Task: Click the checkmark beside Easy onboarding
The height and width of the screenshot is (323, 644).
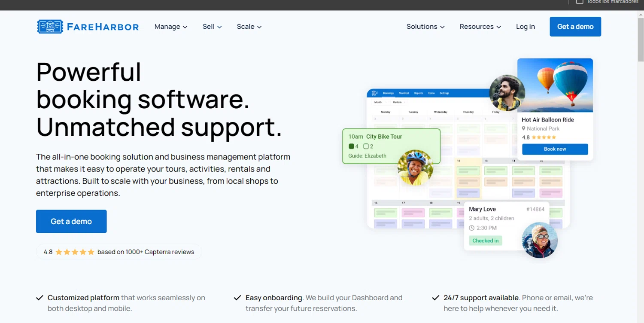Action: tap(237, 298)
